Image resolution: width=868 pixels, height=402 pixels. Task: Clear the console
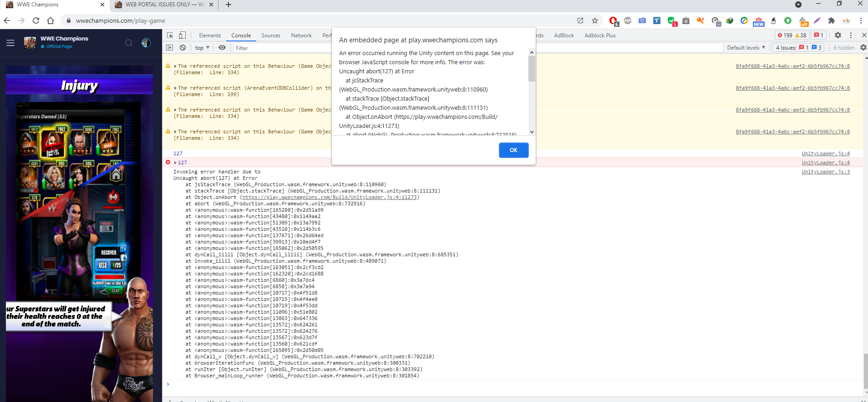[x=183, y=48]
